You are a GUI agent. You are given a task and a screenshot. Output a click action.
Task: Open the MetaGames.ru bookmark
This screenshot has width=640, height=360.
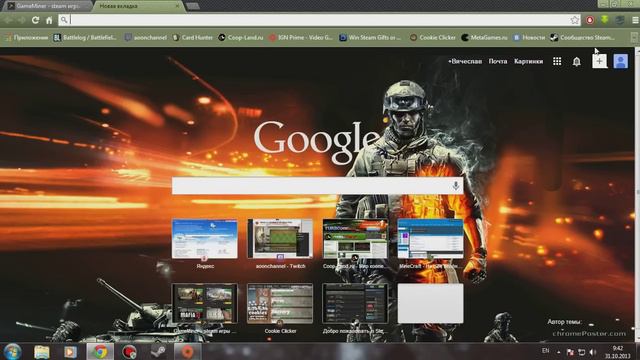click(x=484, y=38)
